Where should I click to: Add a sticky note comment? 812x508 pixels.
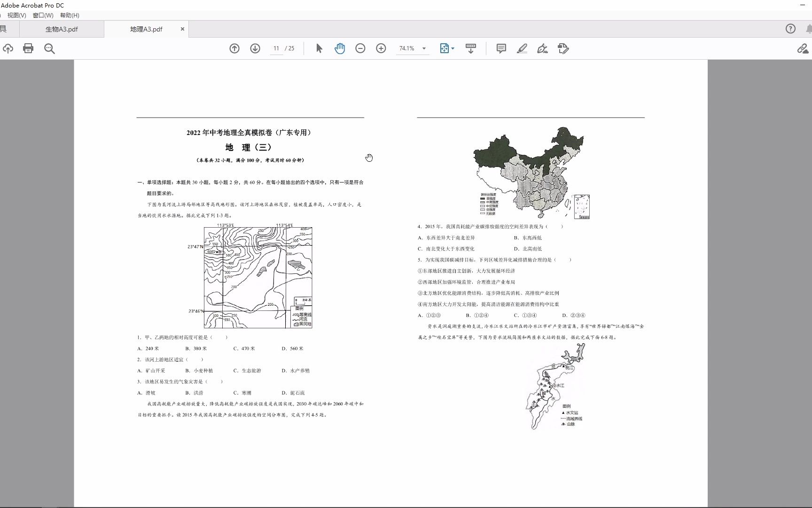click(x=501, y=48)
